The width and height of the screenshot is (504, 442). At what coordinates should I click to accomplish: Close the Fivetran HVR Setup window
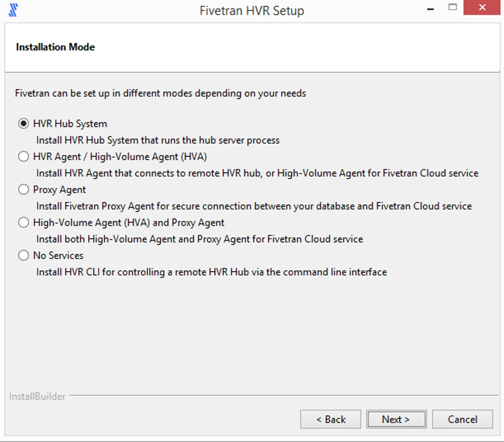pos(482,7)
